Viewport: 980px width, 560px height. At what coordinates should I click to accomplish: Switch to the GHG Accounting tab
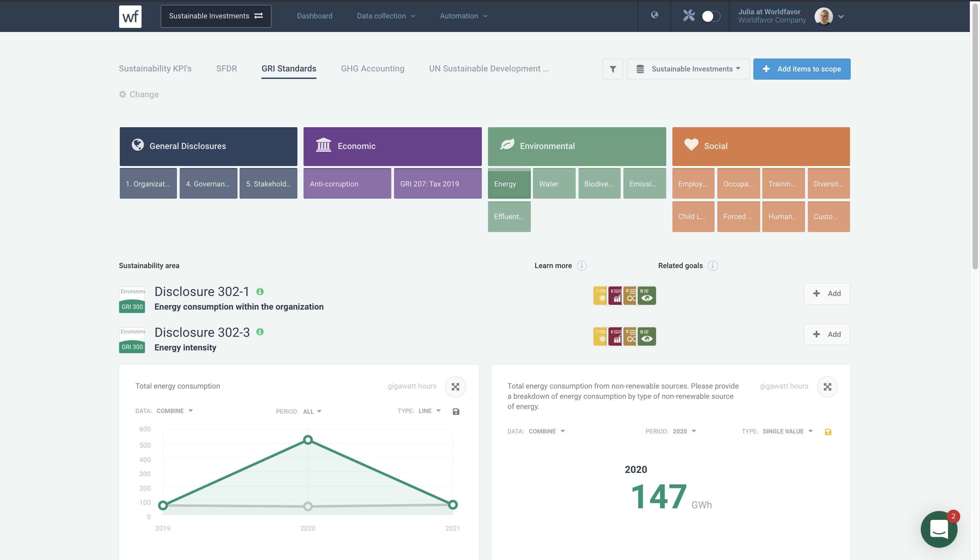coord(372,68)
